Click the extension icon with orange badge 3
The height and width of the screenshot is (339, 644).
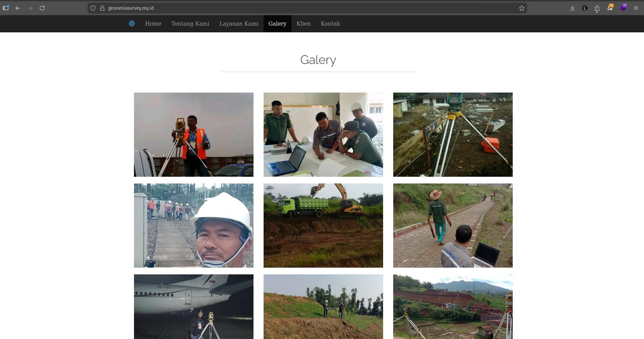(610, 8)
